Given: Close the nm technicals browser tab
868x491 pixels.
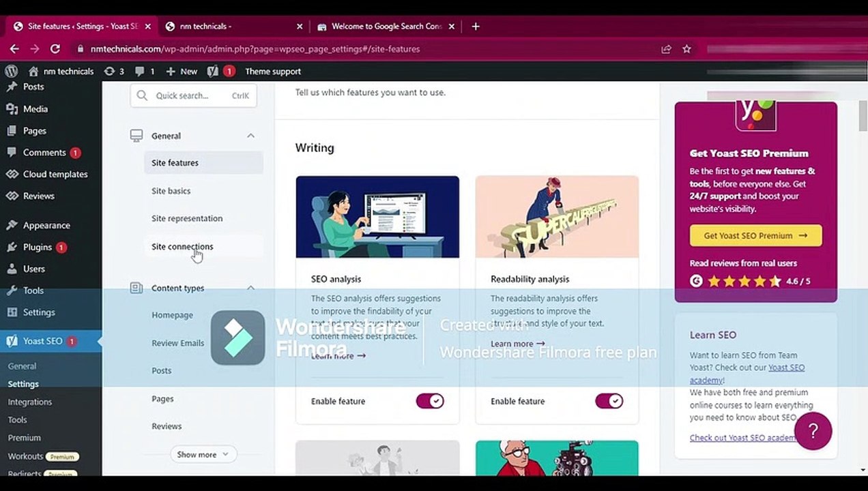Looking at the screenshot, I should point(299,27).
